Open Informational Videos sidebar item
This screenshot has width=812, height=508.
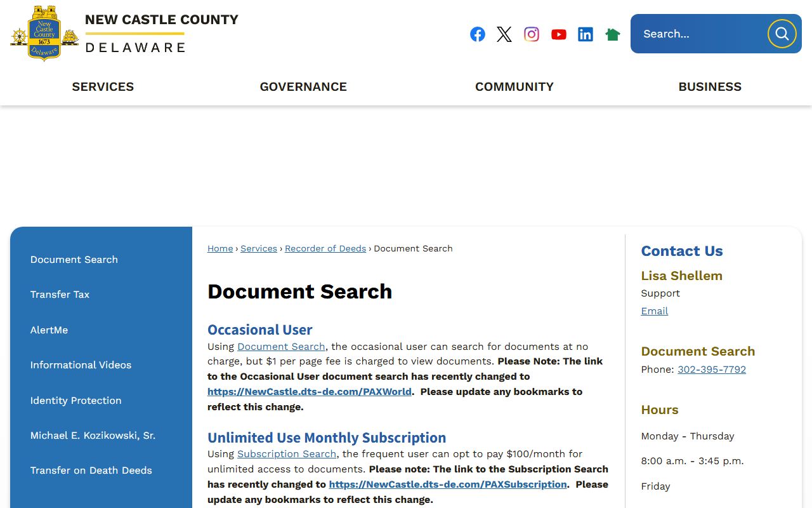[81, 365]
